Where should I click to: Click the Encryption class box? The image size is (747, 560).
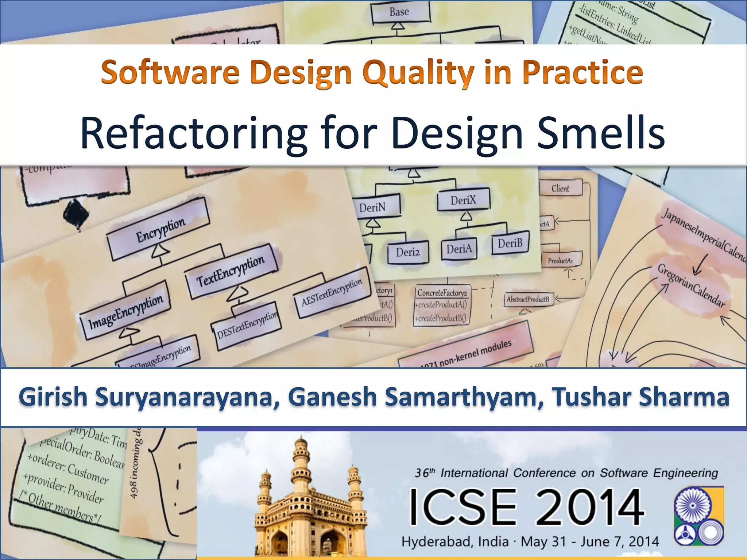point(159,229)
